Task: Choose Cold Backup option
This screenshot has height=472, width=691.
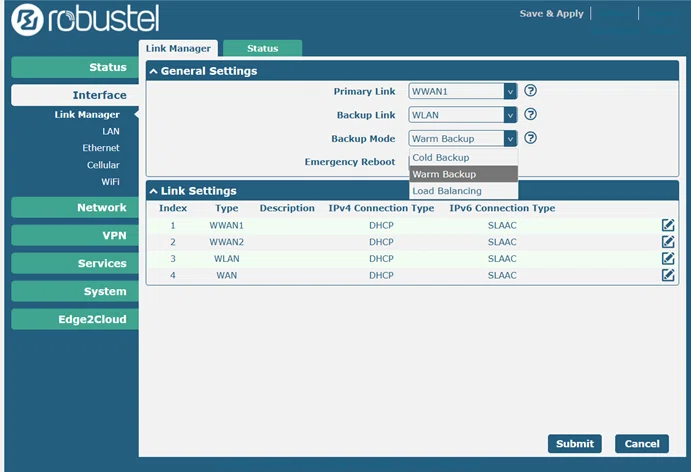Action: click(x=464, y=158)
